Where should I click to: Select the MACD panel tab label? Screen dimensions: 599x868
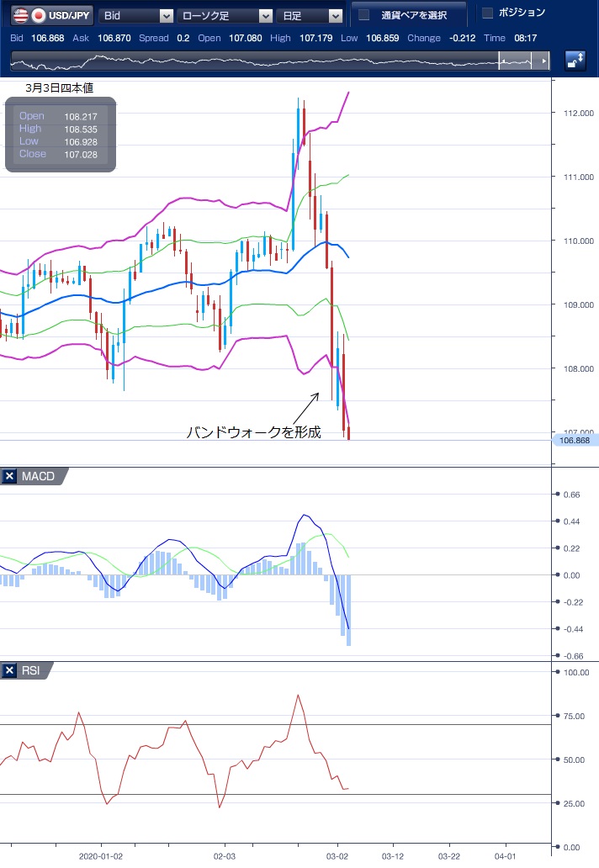(38, 477)
